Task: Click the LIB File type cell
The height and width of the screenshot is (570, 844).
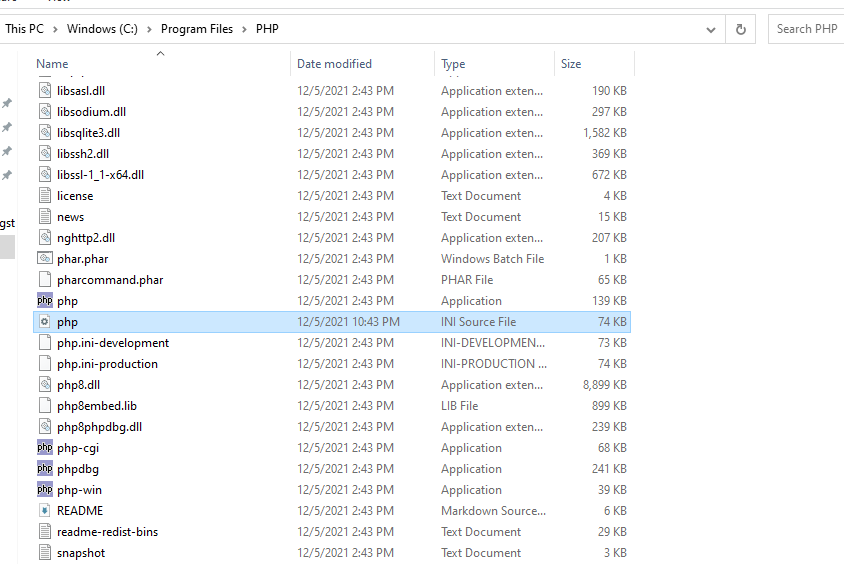Action: pos(459,405)
